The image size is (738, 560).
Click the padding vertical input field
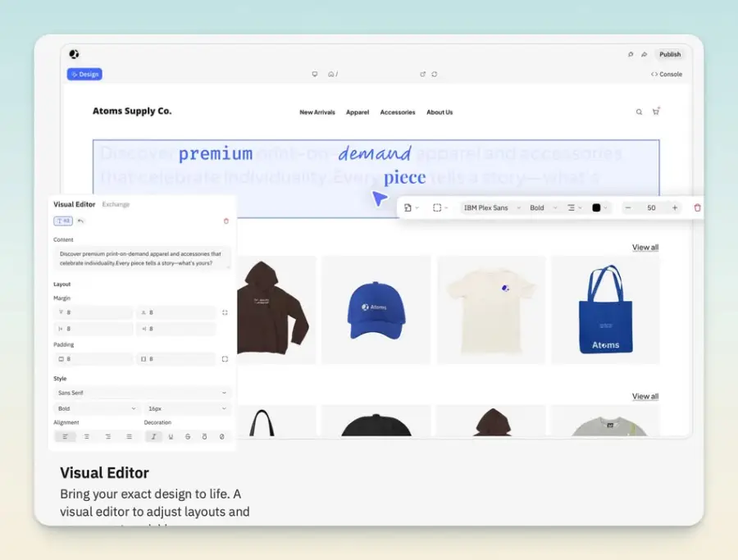pos(93,359)
